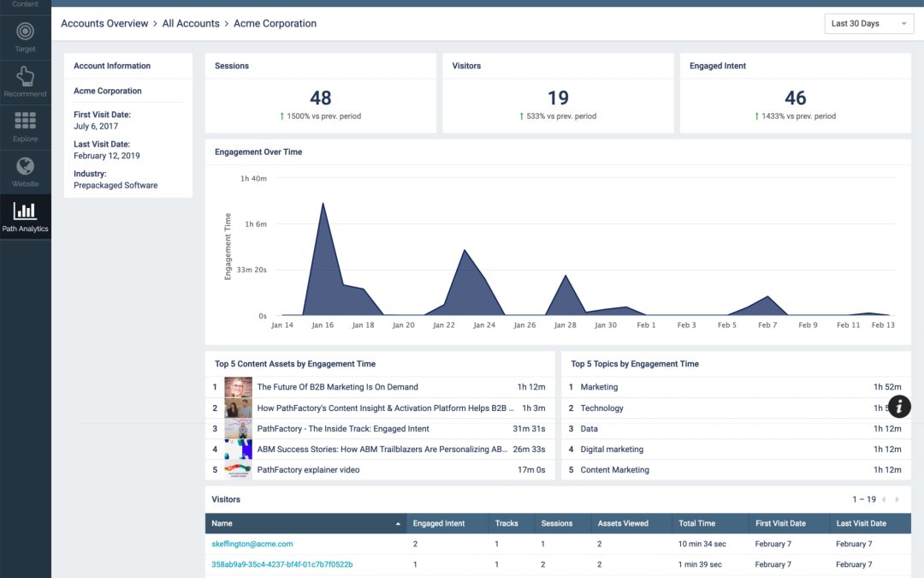Open visitor 358ab9a9-35c4-4237-bf4f-01c7b7f0522b
This screenshot has width=924, height=578.
point(281,564)
